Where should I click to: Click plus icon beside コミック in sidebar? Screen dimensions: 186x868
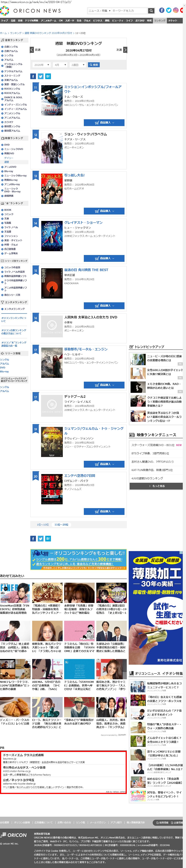point(2,214)
